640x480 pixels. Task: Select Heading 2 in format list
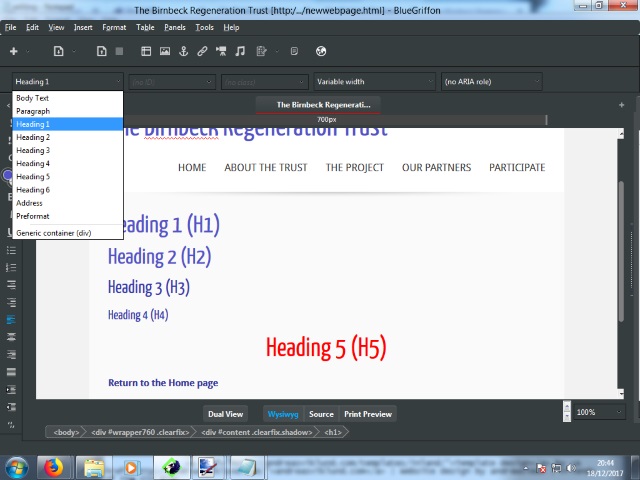point(68,137)
